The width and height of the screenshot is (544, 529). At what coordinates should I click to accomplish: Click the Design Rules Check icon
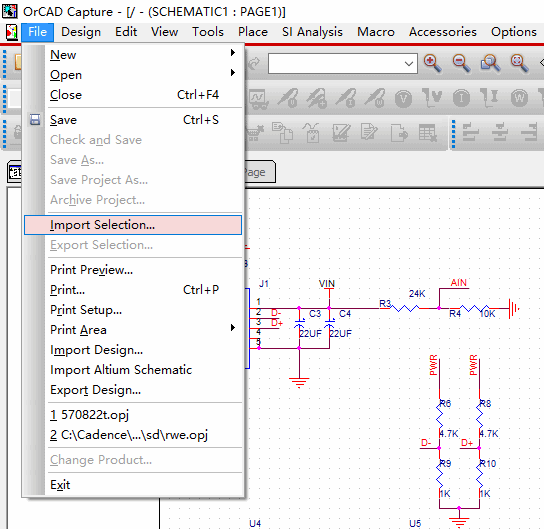(341, 133)
